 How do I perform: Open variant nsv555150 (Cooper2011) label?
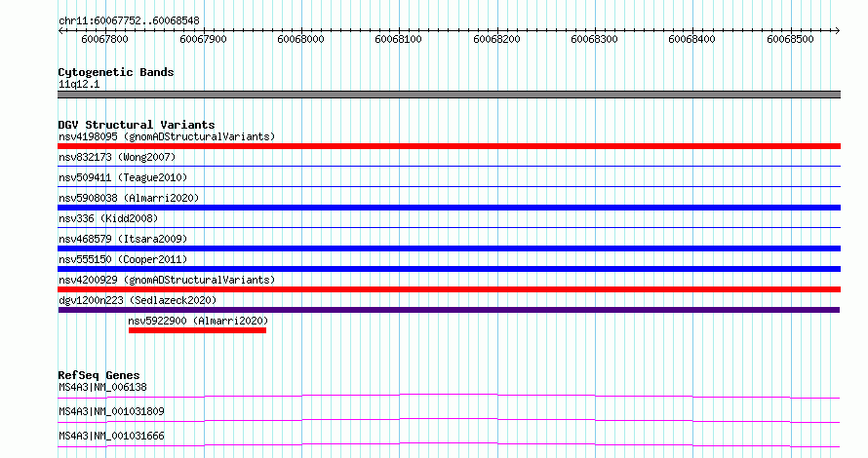click(123, 259)
